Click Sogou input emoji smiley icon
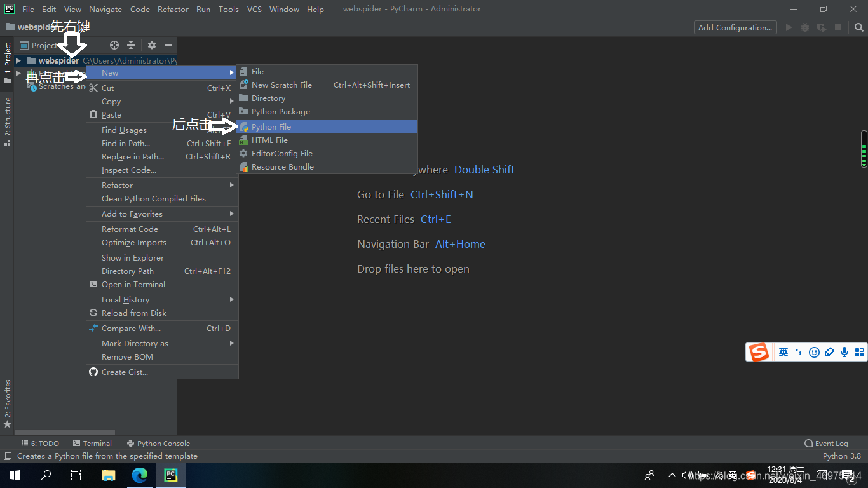Screen dimensions: 868x488 pyautogui.click(x=814, y=352)
